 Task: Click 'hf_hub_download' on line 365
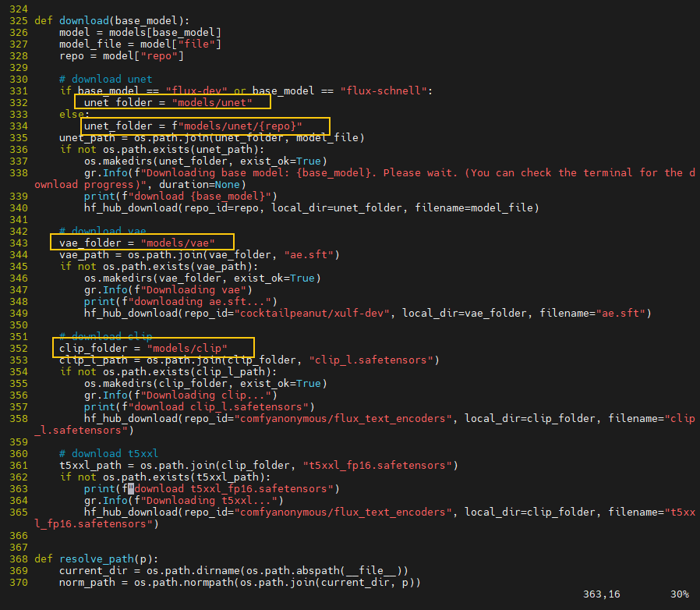131,512
